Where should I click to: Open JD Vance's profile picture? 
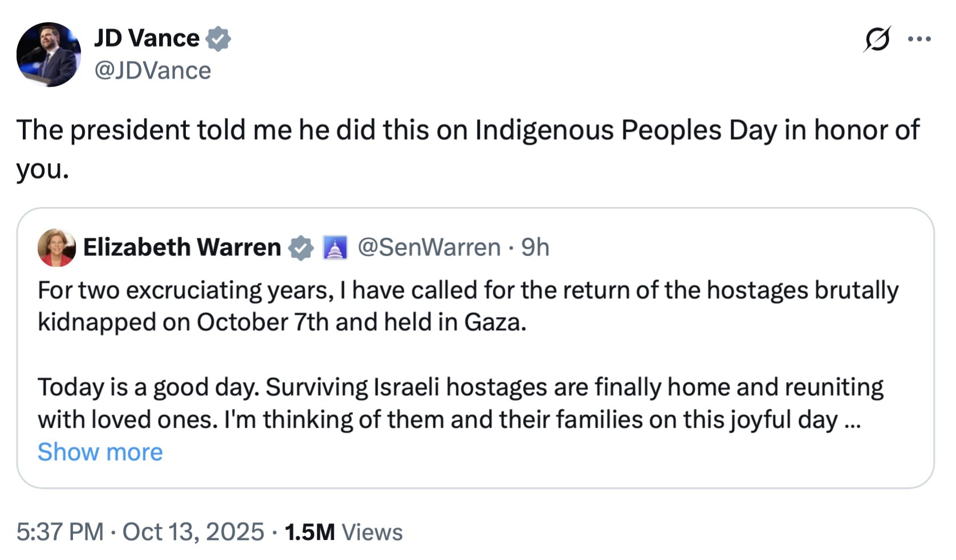point(48,55)
